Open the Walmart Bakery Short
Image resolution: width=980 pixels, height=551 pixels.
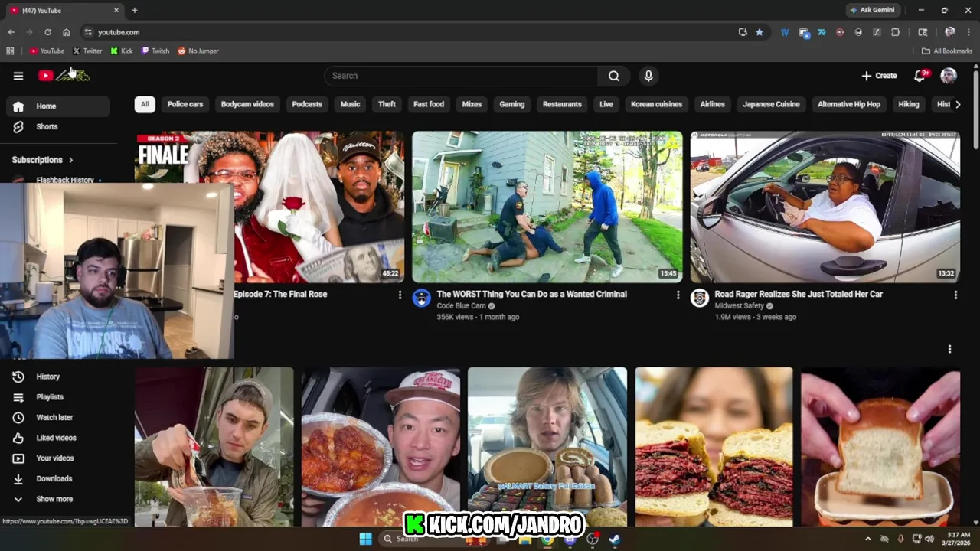[547, 447]
